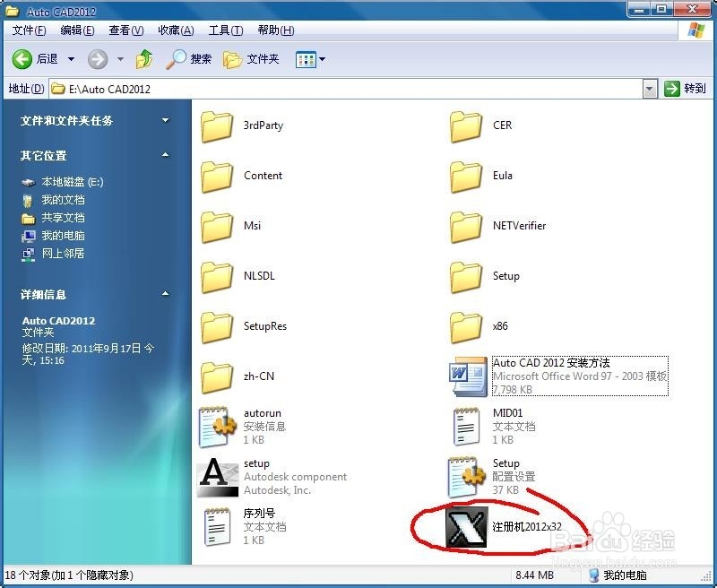
Task: Click the Views toolbar icon
Action: pos(306,59)
